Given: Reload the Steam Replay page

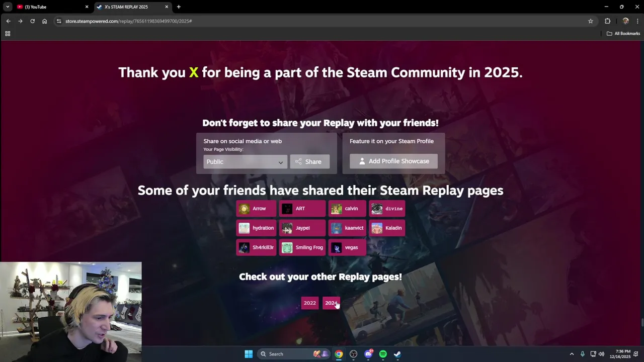Looking at the screenshot, I should [x=32, y=21].
